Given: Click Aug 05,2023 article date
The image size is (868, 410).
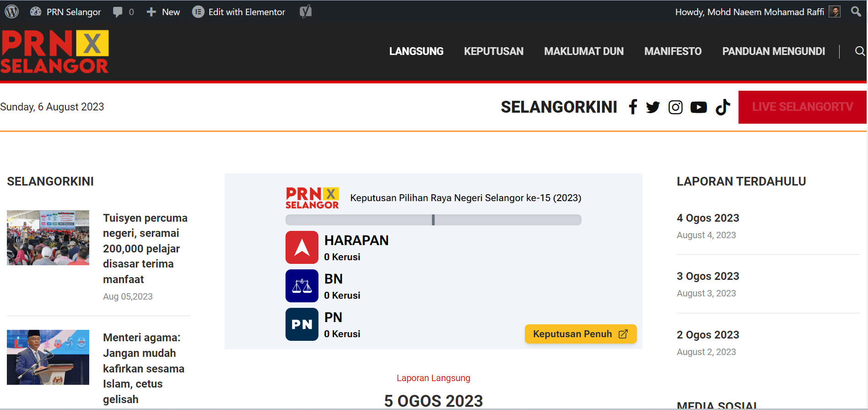Looking at the screenshot, I should click(x=128, y=296).
